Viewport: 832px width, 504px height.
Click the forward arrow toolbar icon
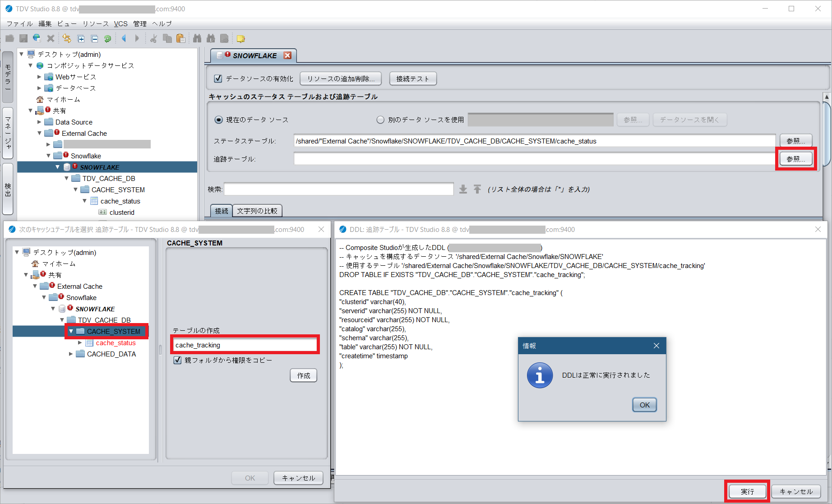click(x=137, y=39)
